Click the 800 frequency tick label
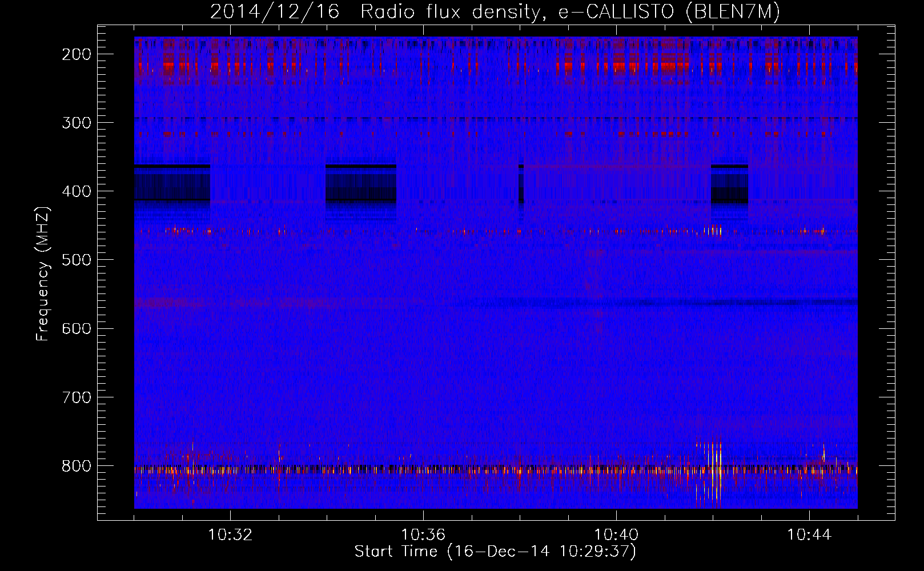Viewport: 924px width, 571px height. coord(76,465)
